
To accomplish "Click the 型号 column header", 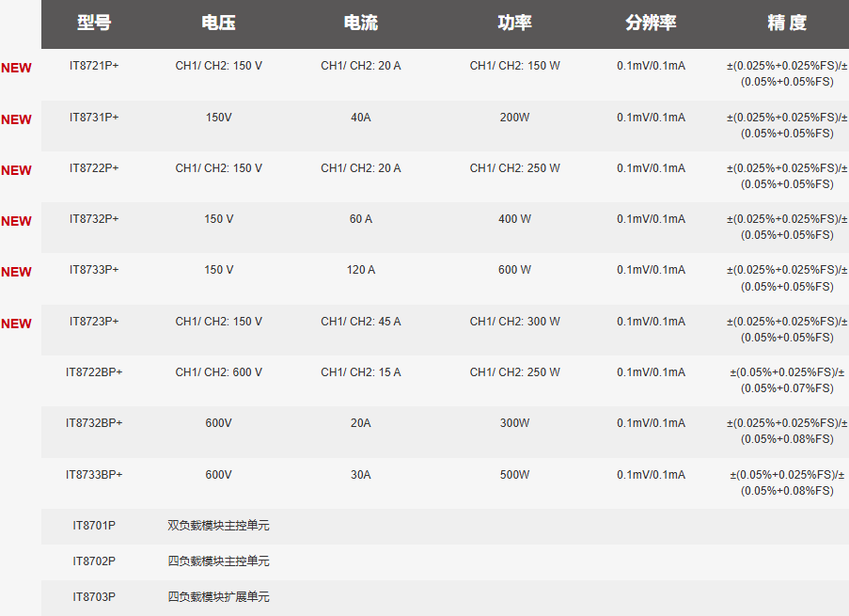I will point(94,23).
